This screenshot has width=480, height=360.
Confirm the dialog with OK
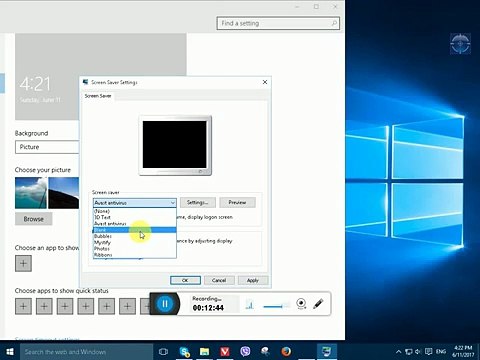(185, 280)
